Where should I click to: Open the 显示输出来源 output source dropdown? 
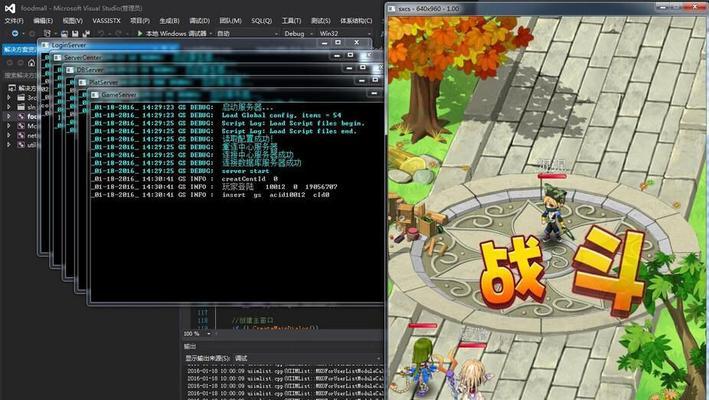pyautogui.click(x=307, y=358)
